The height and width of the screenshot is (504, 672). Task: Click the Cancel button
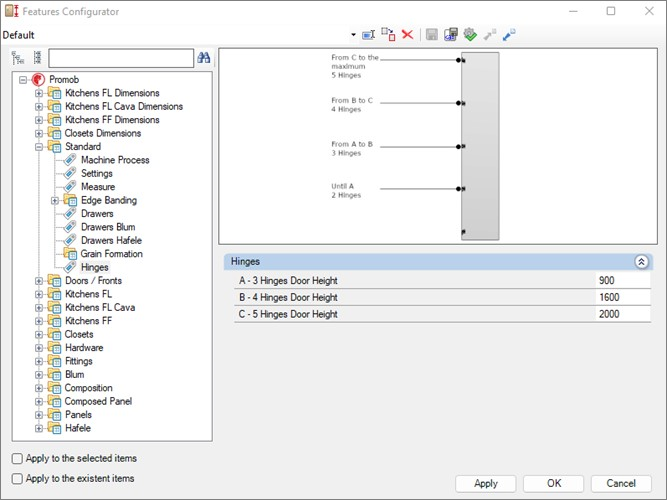621,483
